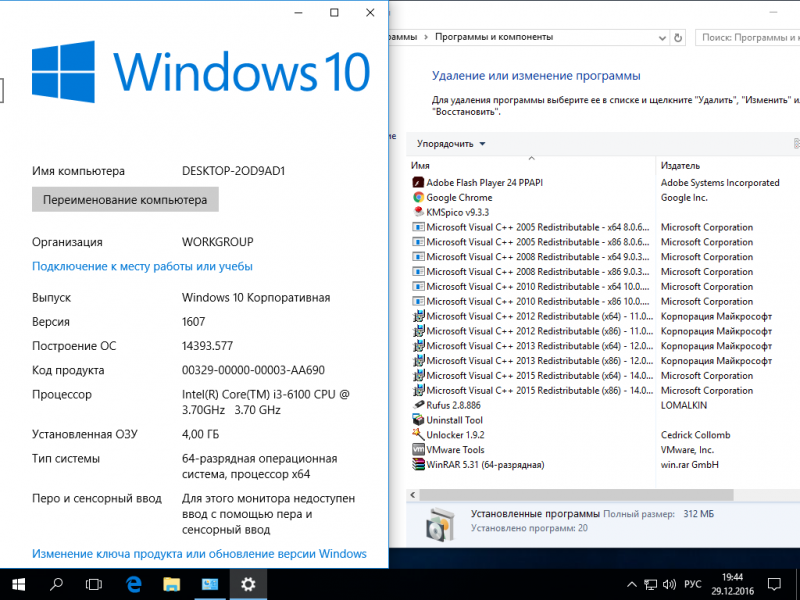Image resolution: width=800 pixels, height=600 pixels.
Task: Switch to the Settings gear taskbar app
Action: click(248, 584)
